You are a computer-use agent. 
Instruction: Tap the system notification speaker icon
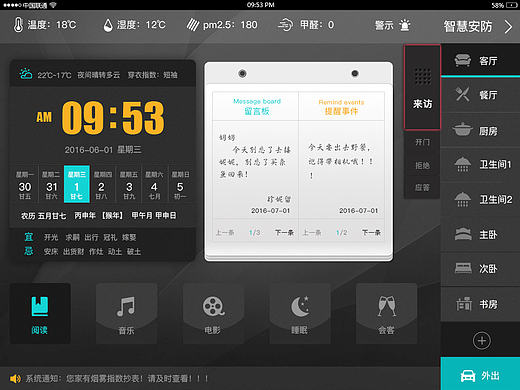click(x=15, y=379)
